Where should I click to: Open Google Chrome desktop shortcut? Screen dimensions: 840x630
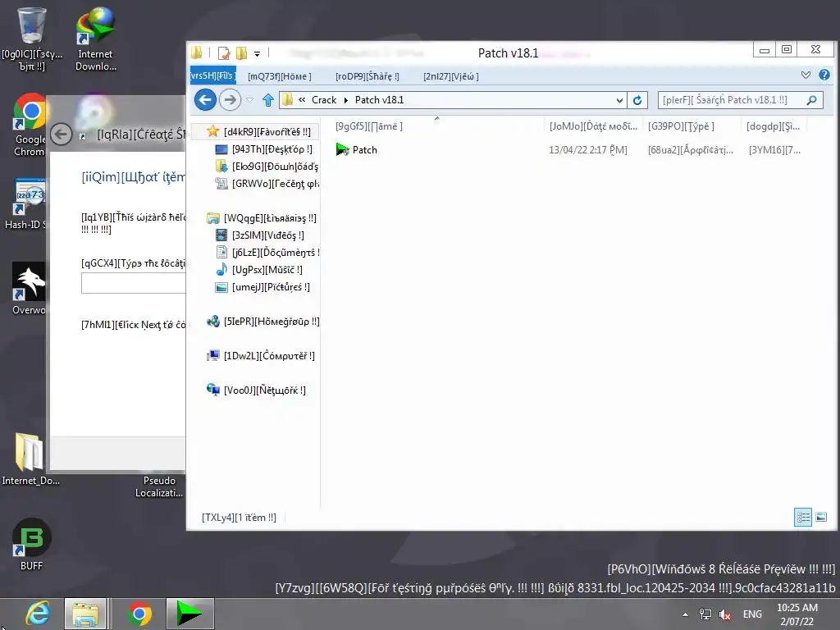30,126
